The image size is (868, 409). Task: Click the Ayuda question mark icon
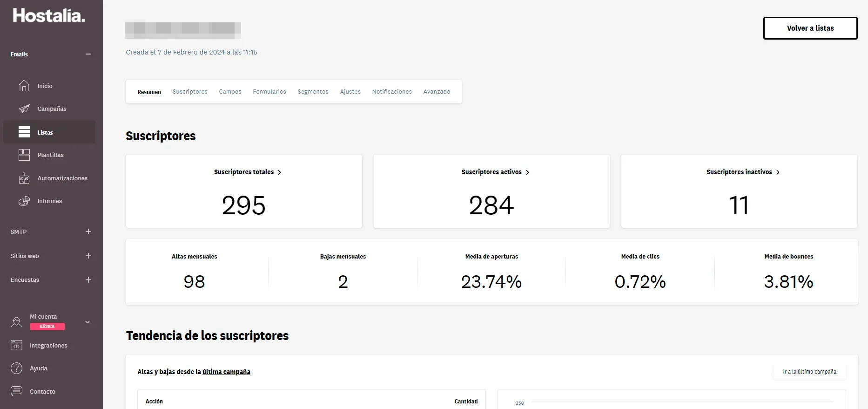(16, 368)
